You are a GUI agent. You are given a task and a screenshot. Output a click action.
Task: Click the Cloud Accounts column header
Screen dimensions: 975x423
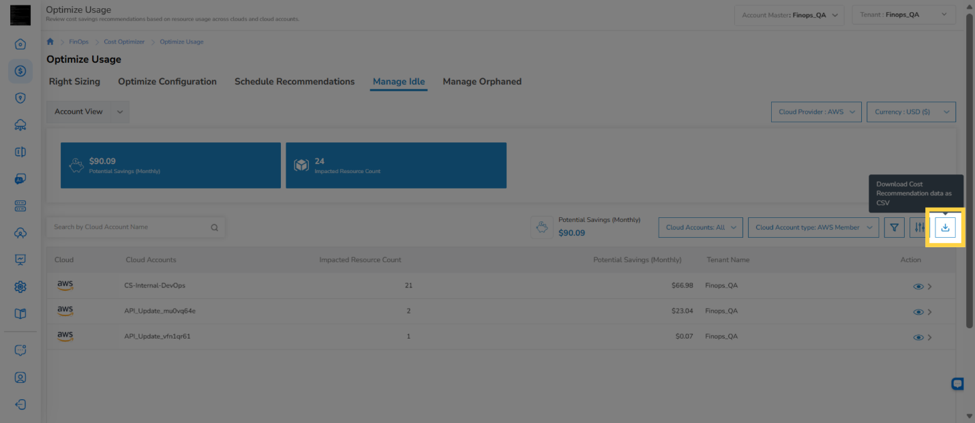click(150, 259)
